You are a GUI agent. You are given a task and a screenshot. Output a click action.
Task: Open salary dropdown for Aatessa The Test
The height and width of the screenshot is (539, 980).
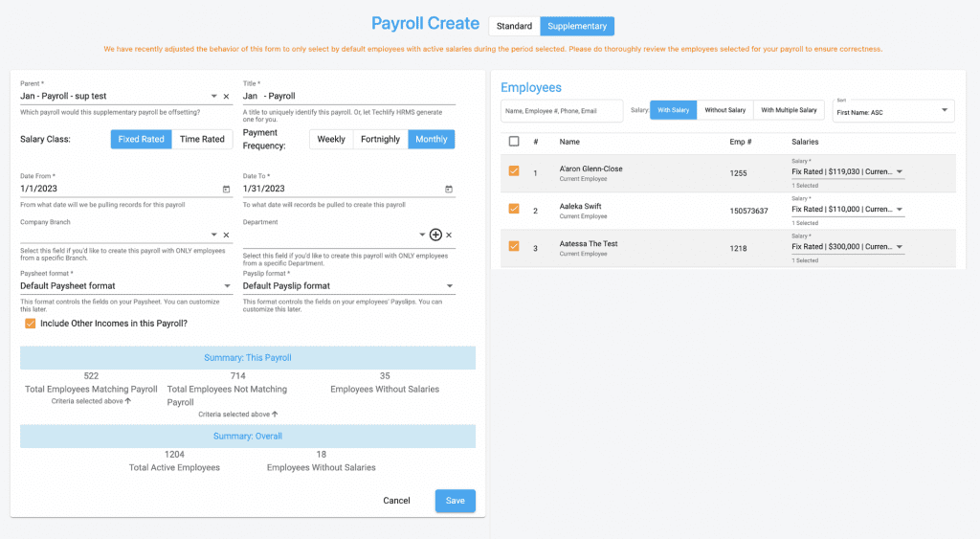coord(848,247)
